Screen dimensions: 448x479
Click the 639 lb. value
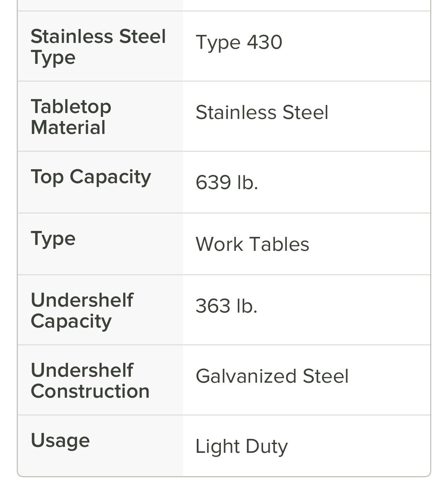coord(227,182)
